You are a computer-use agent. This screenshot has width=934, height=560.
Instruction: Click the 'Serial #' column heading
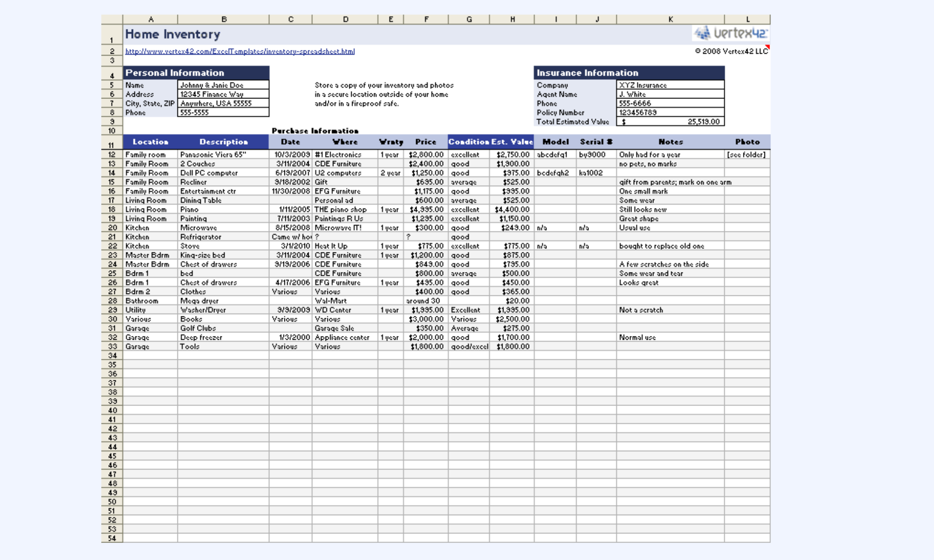tap(596, 142)
